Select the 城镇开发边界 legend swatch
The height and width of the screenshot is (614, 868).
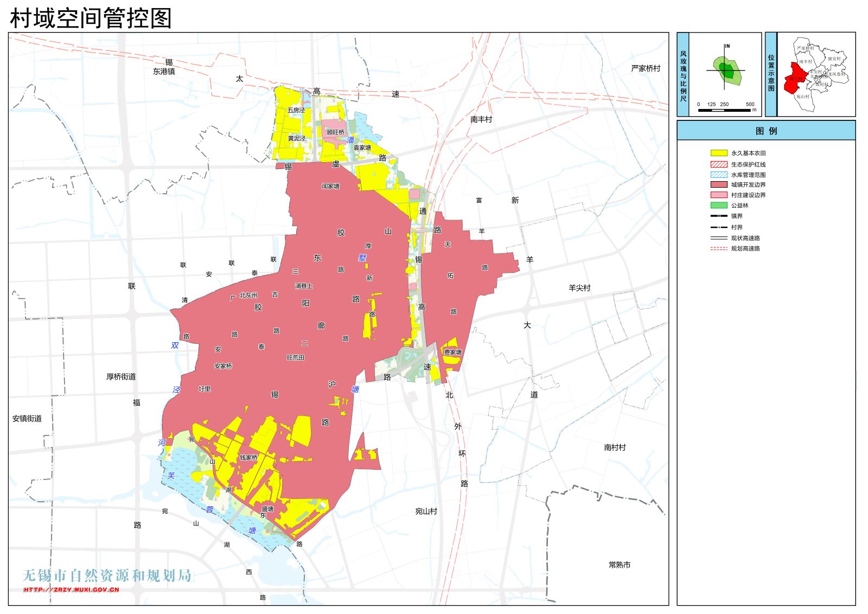pyautogui.click(x=719, y=184)
